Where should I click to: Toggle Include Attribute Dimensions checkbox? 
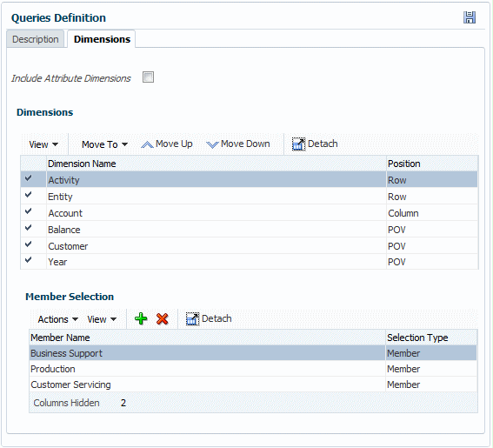click(x=148, y=77)
